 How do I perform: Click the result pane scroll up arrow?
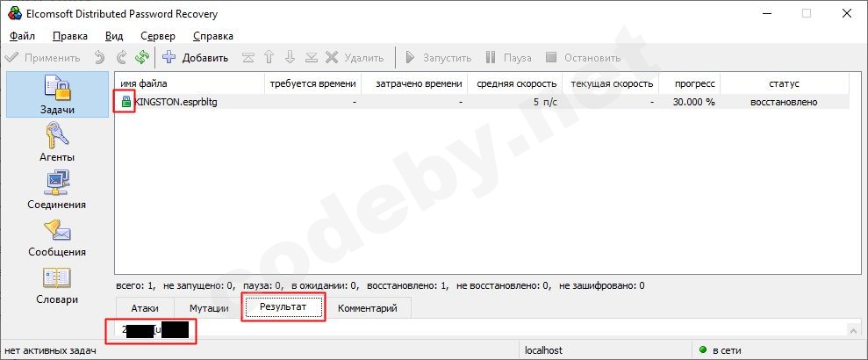tap(853, 330)
